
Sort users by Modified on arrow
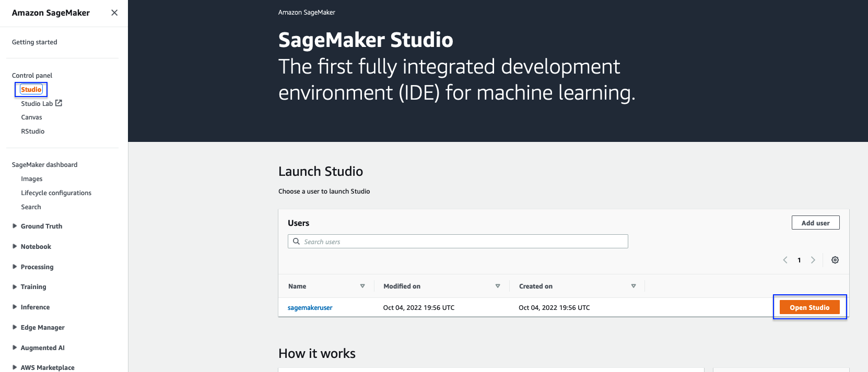point(498,286)
